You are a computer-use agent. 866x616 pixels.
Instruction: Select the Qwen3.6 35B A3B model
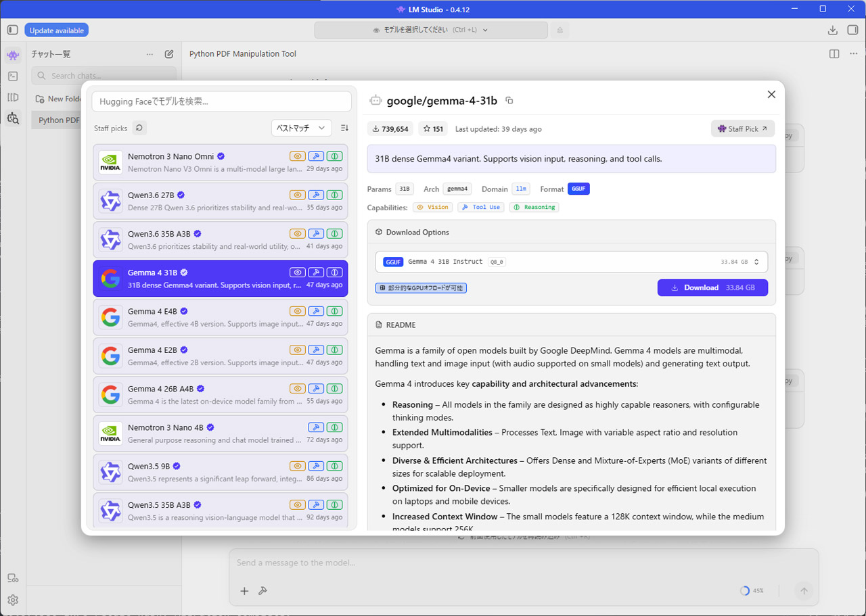click(x=221, y=239)
